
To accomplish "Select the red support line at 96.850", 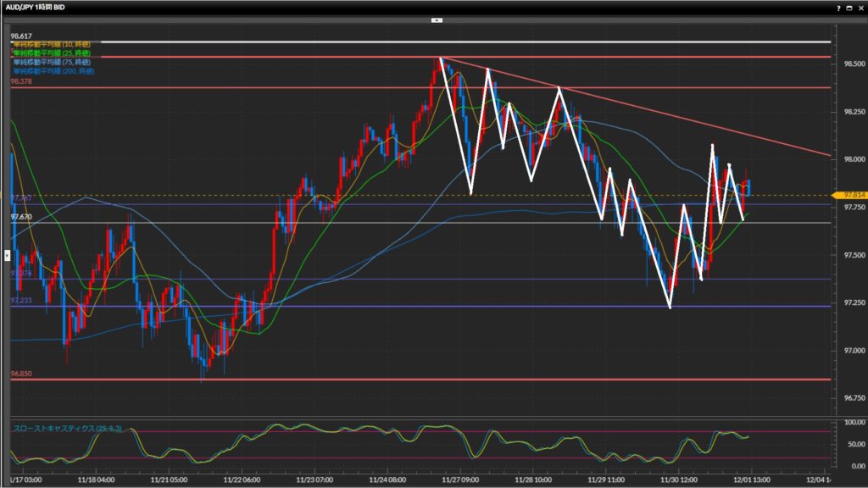I will [x=424, y=379].
